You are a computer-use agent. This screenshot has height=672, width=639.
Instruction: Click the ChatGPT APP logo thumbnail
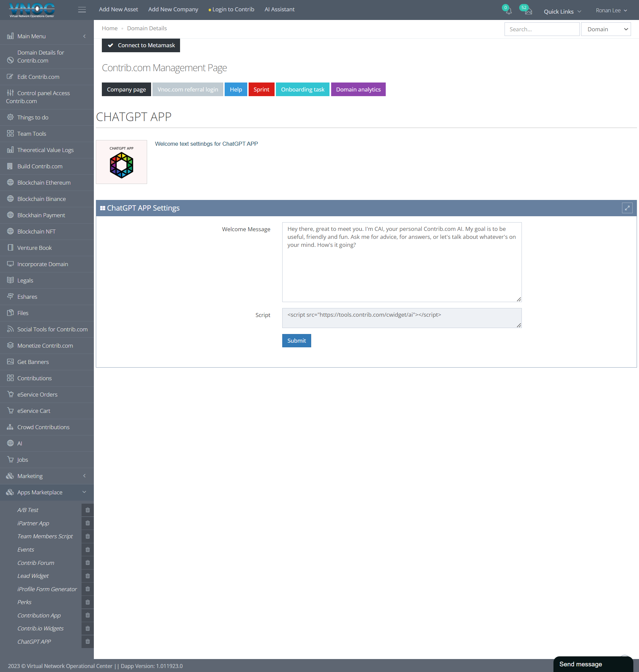tap(121, 162)
